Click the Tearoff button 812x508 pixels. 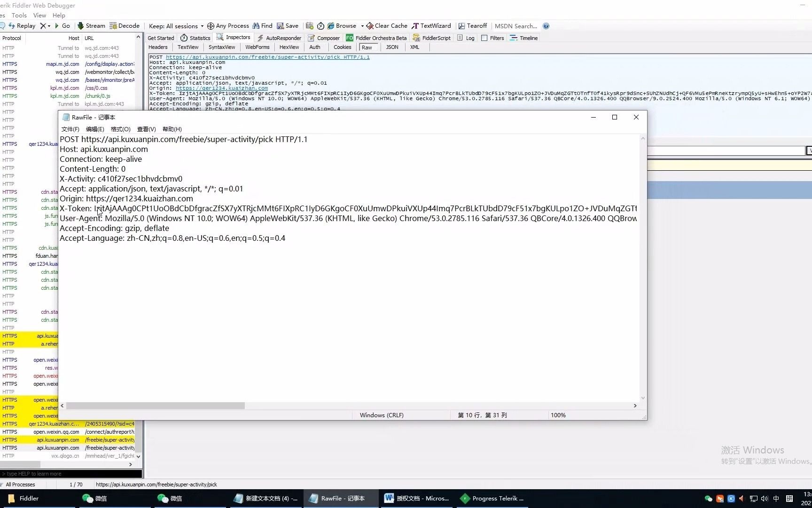tap(473, 26)
